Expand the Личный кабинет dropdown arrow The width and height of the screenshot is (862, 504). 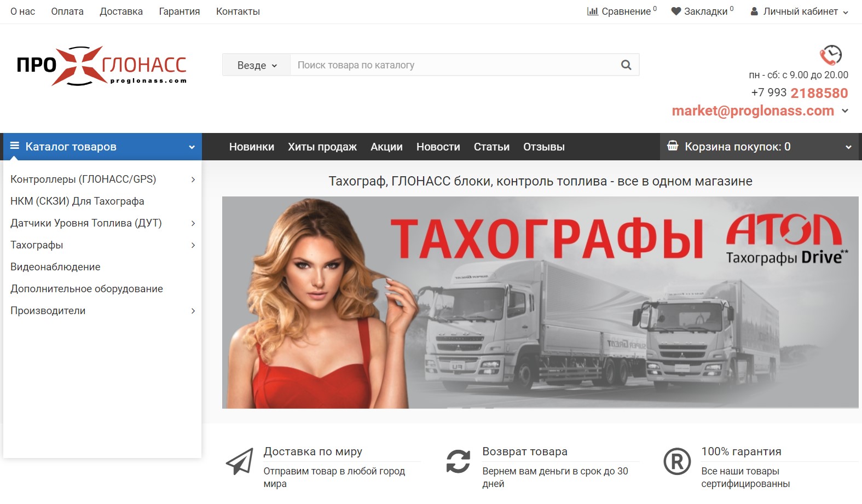click(846, 12)
